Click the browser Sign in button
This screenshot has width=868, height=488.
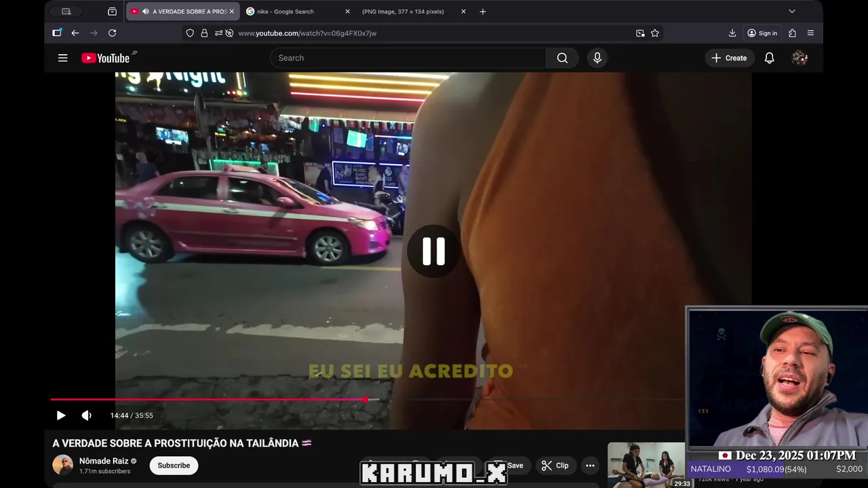click(x=762, y=33)
